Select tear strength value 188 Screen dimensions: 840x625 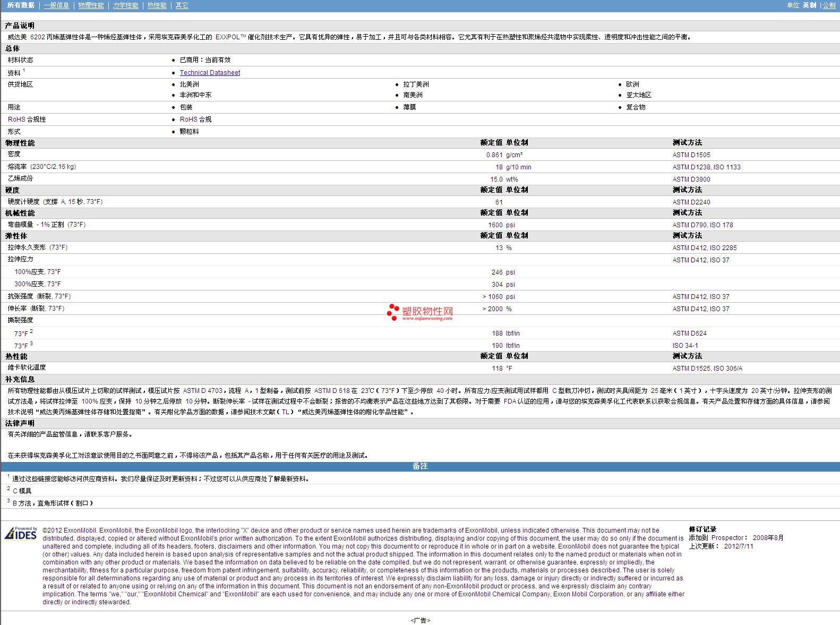pyautogui.click(x=497, y=333)
